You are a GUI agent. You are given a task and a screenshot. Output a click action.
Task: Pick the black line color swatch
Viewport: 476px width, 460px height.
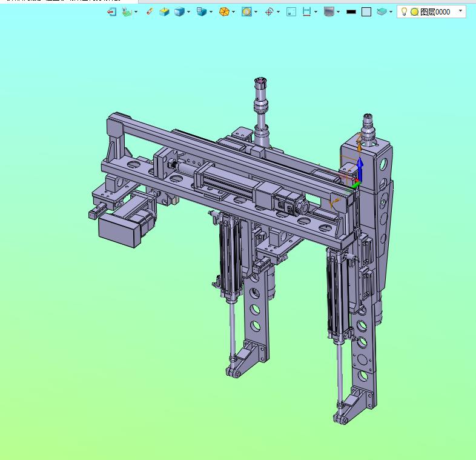point(351,12)
